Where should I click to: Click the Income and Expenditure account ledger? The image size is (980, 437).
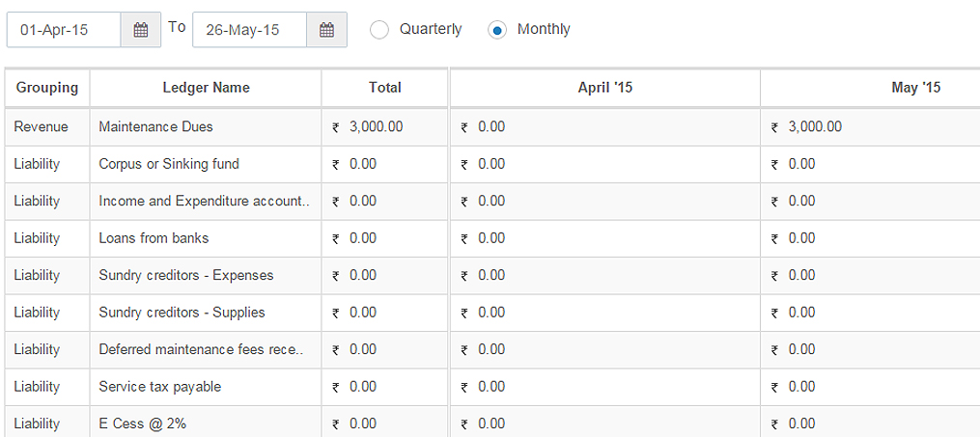[x=205, y=201]
